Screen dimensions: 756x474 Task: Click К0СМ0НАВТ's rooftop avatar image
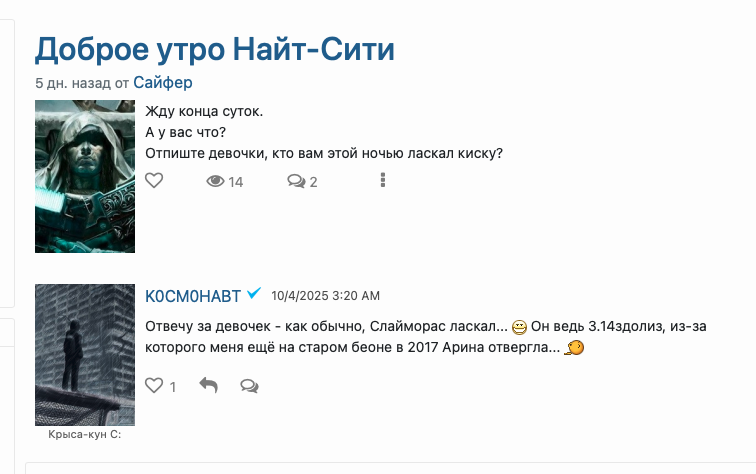(85, 355)
